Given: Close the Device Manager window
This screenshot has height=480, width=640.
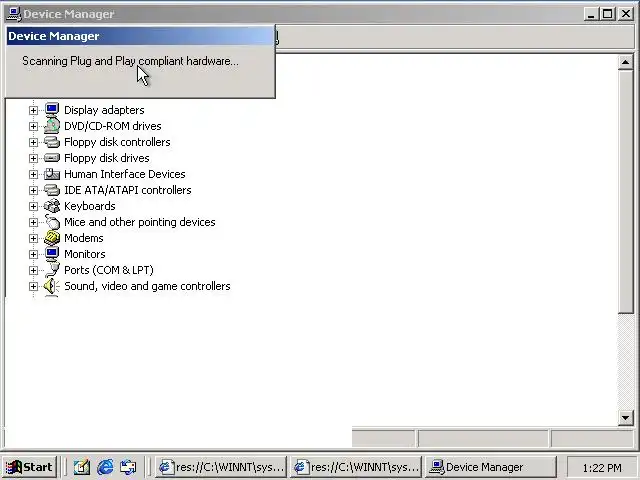Looking at the screenshot, I should point(625,14).
